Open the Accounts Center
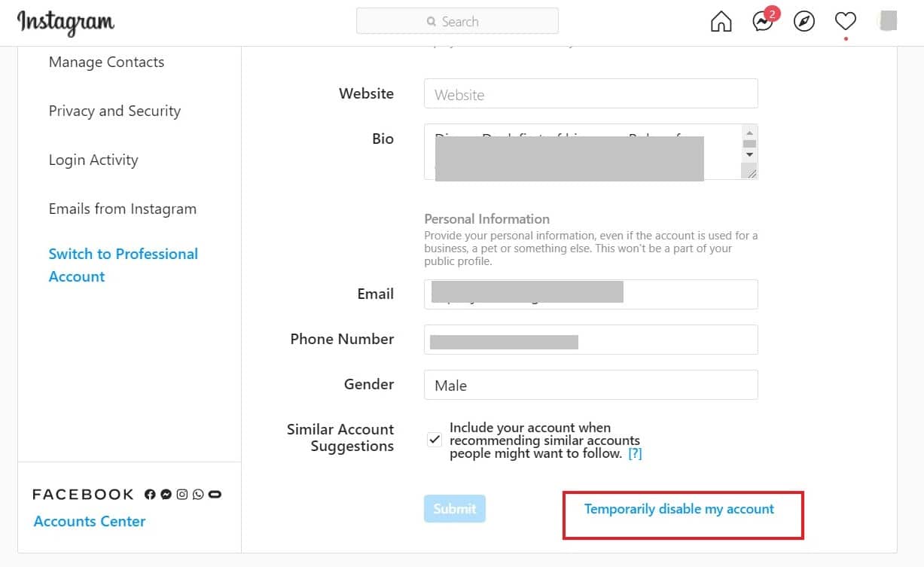Screen dimensions: 924x567 (x=89, y=521)
